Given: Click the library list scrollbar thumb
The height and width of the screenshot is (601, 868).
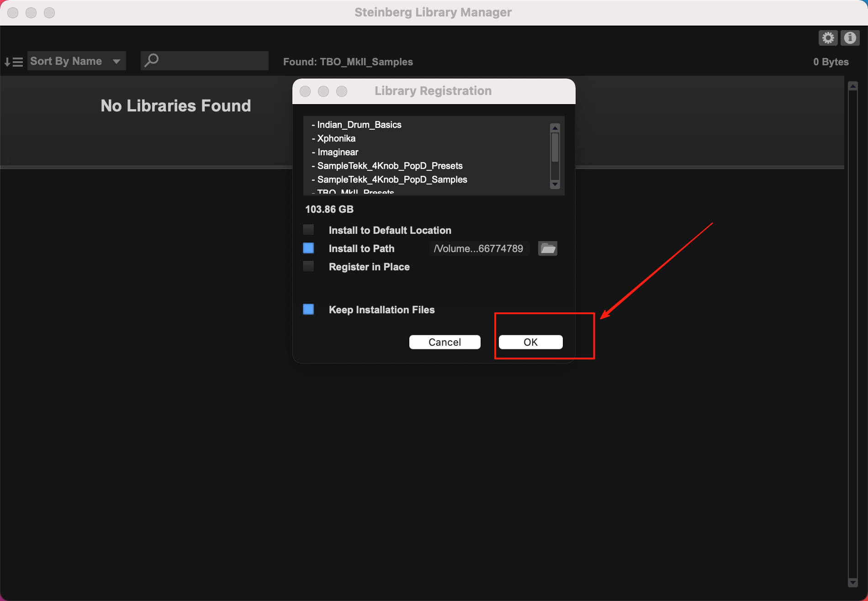Looking at the screenshot, I should pos(555,147).
